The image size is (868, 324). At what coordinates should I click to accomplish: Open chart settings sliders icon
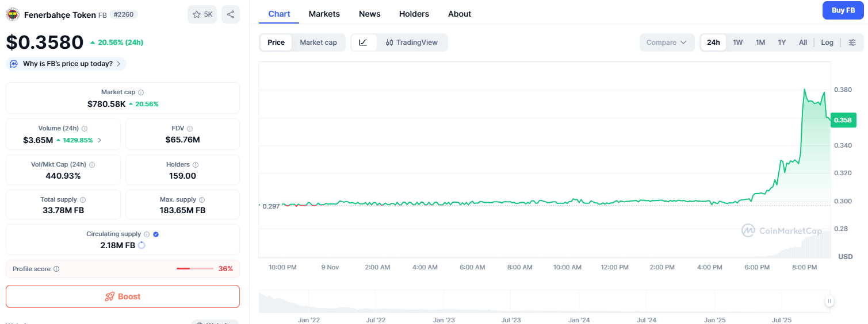click(852, 43)
